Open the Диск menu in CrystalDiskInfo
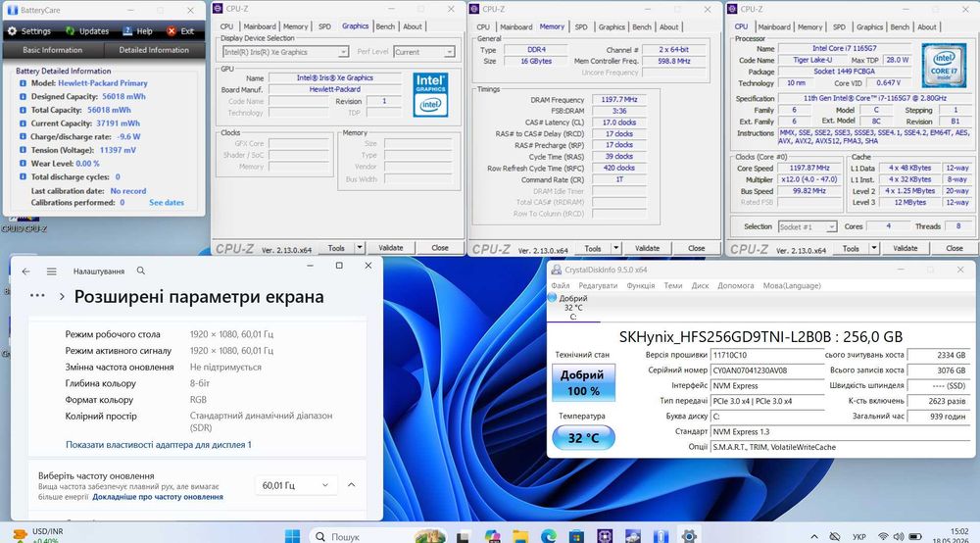The height and width of the screenshot is (543, 980). coord(700,285)
